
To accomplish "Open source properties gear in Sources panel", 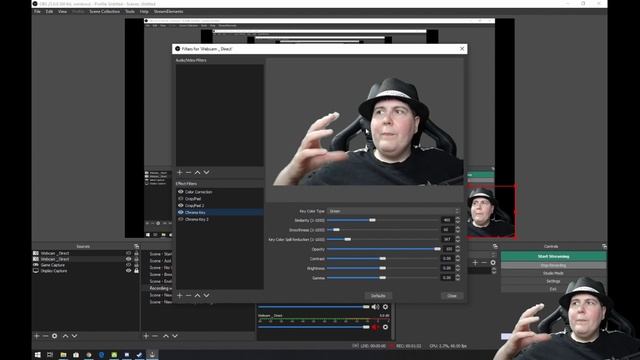I will (x=54, y=336).
